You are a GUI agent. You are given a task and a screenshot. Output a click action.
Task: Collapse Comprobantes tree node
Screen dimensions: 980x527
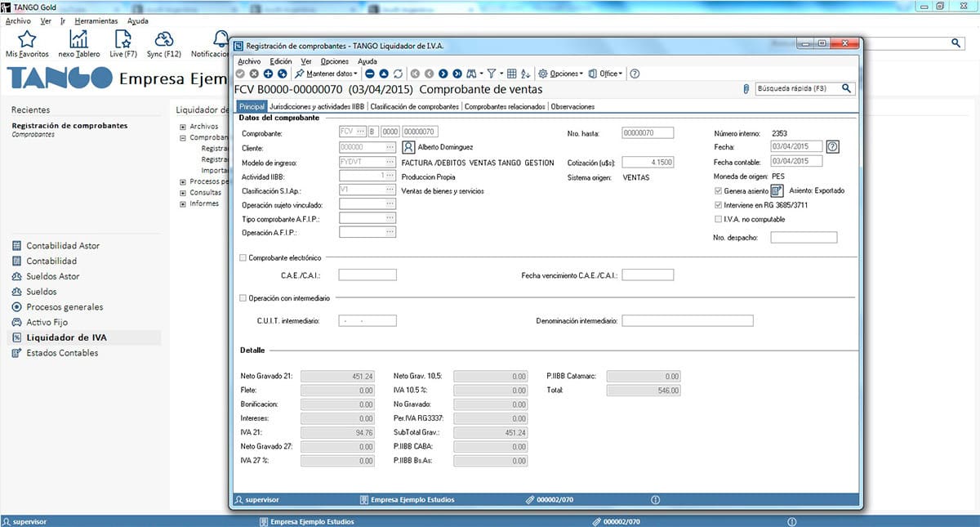coord(182,138)
